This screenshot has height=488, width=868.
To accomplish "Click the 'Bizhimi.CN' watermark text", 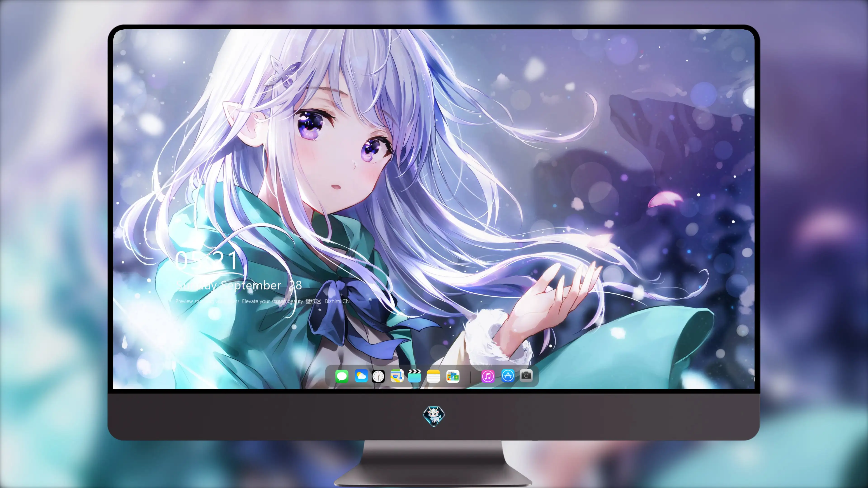I will click(x=337, y=301).
